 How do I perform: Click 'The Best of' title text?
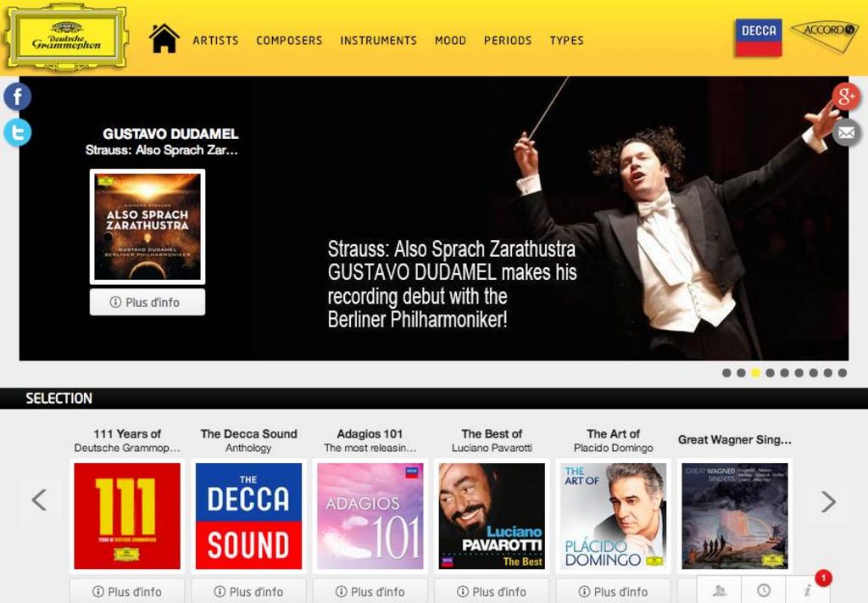[x=492, y=434]
